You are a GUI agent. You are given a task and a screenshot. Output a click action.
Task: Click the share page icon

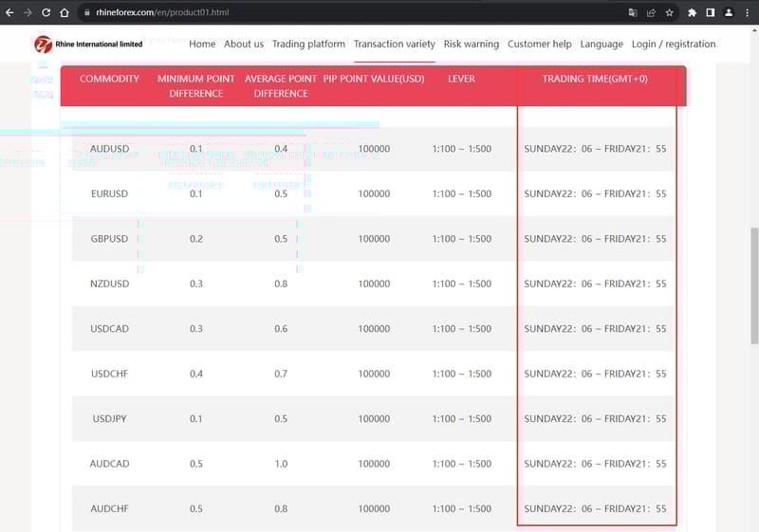tap(651, 12)
